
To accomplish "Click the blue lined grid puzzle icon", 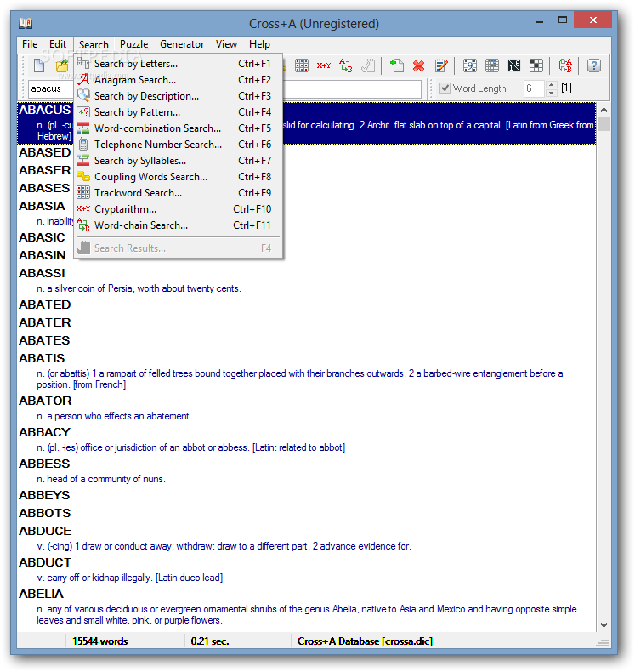I will pyautogui.click(x=492, y=65).
